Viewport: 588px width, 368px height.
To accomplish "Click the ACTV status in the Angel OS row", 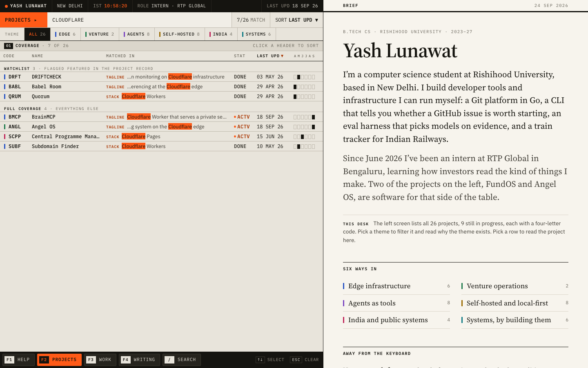I will pyautogui.click(x=242, y=127).
